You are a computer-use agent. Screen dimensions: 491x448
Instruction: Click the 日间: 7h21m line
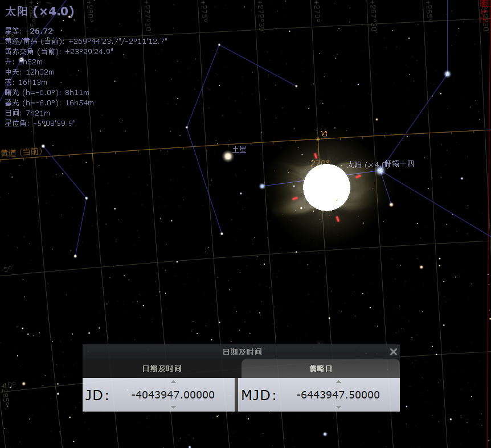pyautogui.click(x=27, y=113)
